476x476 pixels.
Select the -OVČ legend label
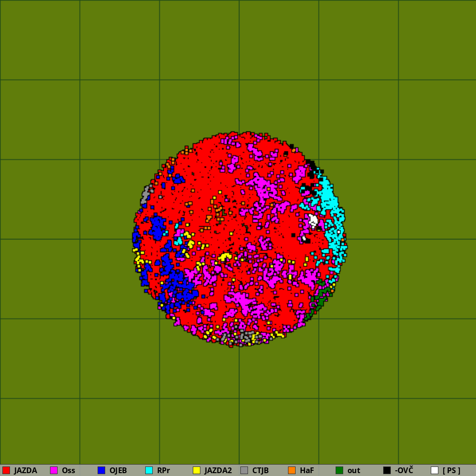[404, 471]
